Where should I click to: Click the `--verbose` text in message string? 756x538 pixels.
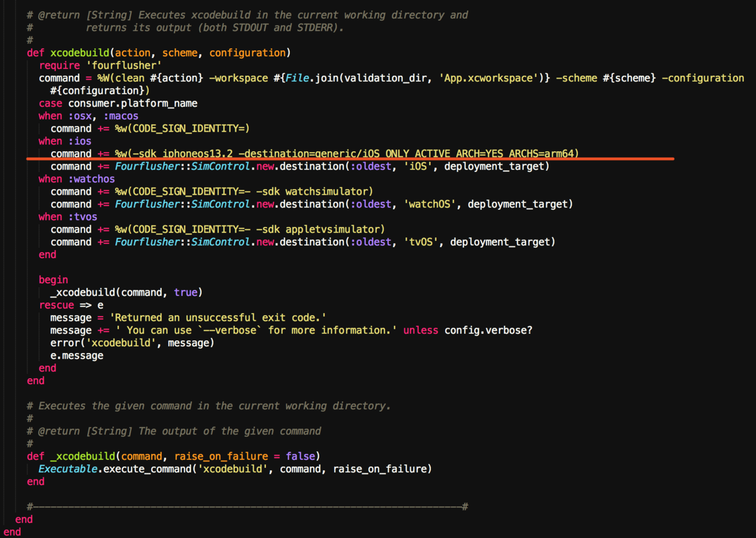coord(230,330)
